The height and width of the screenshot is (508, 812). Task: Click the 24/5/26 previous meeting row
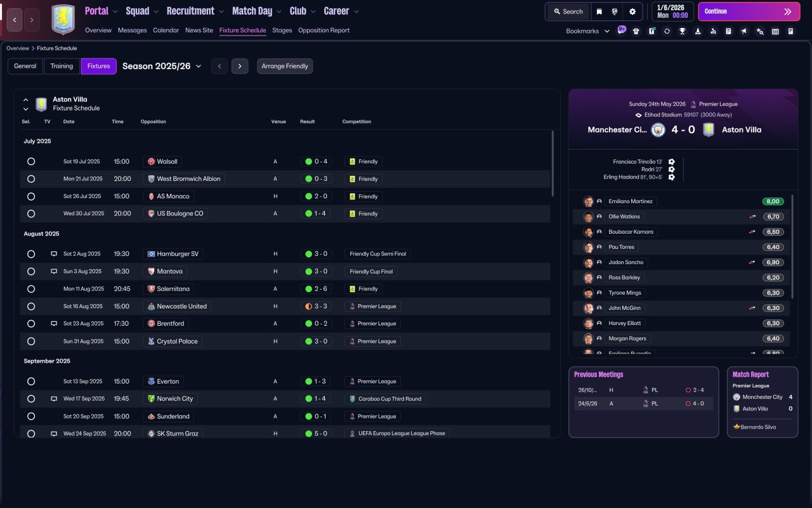coord(643,403)
